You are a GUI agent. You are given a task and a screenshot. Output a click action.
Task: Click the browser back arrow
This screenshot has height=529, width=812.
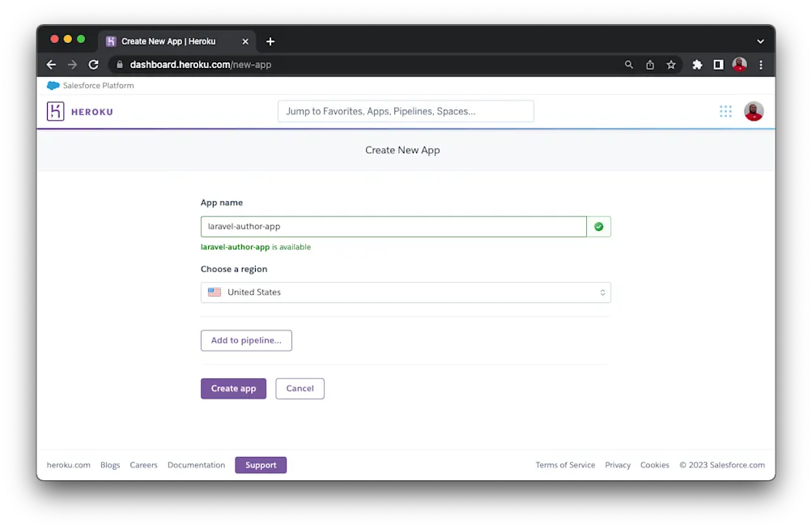[50, 64]
